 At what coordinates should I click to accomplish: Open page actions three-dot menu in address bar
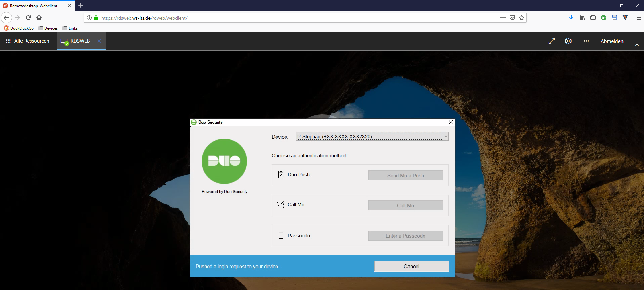(503, 18)
